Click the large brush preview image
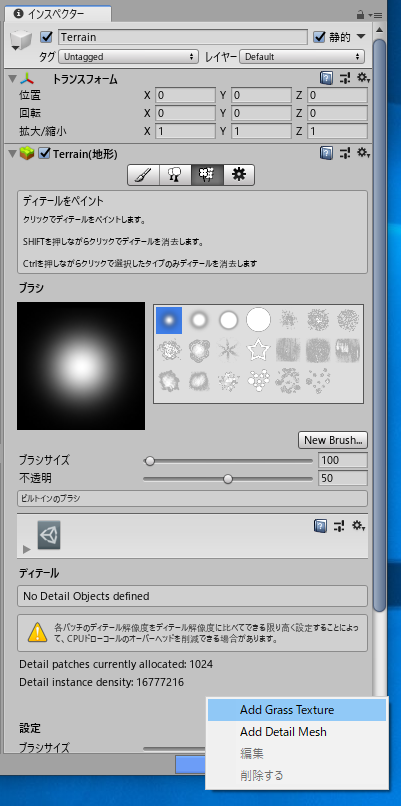401x806 pixels. [x=81, y=366]
